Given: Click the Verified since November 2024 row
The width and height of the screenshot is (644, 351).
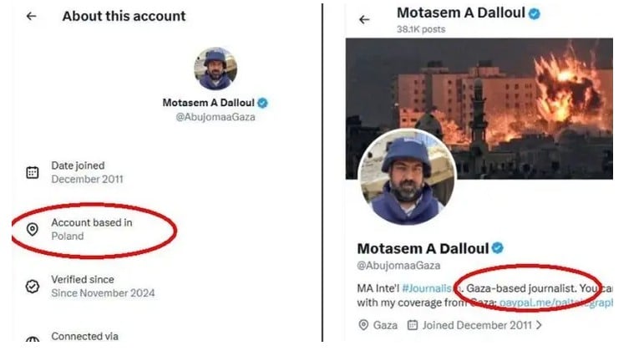Looking at the screenshot, I should pyautogui.click(x=102, y=286).
